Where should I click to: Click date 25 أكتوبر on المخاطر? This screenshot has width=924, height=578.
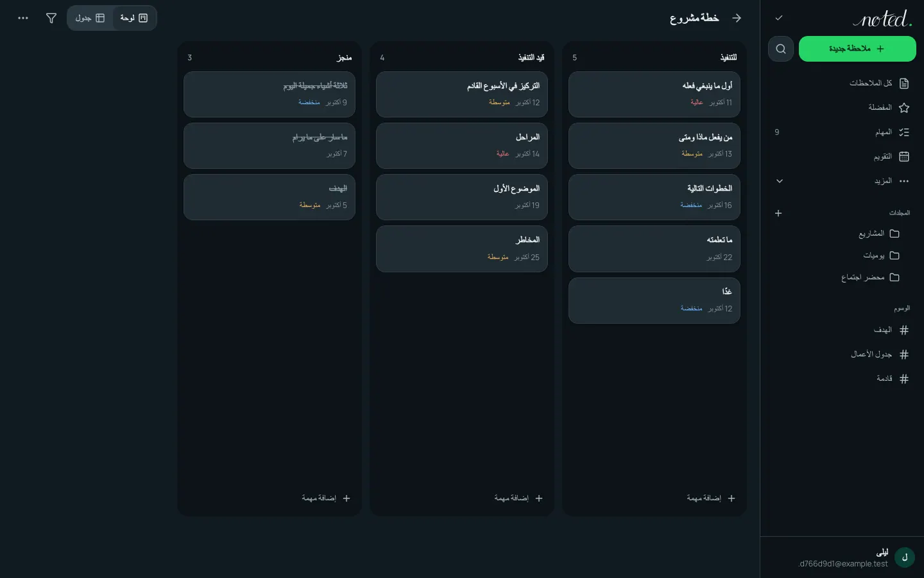[x=527, y=257]
